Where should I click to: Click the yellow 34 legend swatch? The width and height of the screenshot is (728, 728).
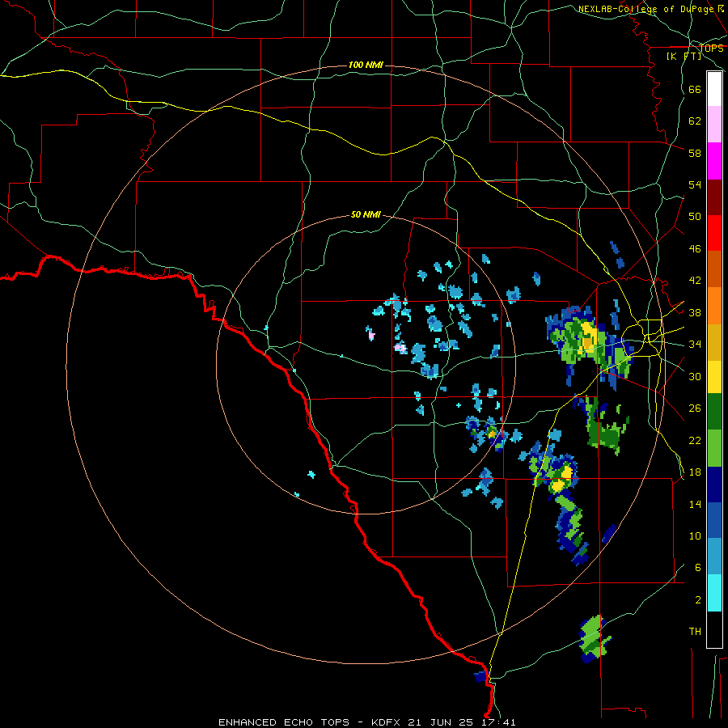click(x=714, y=377)
